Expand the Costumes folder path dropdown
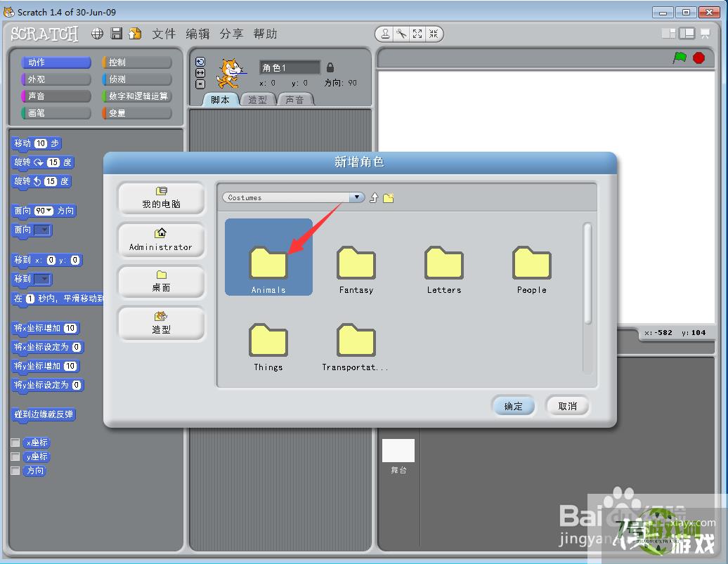The image size is (728, 564). [x=356, y=197]
